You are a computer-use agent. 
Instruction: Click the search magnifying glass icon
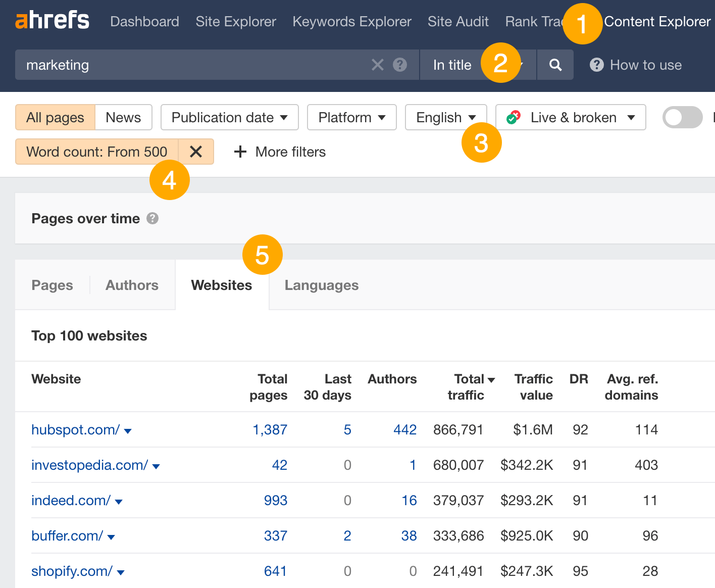tap(554, 65)
